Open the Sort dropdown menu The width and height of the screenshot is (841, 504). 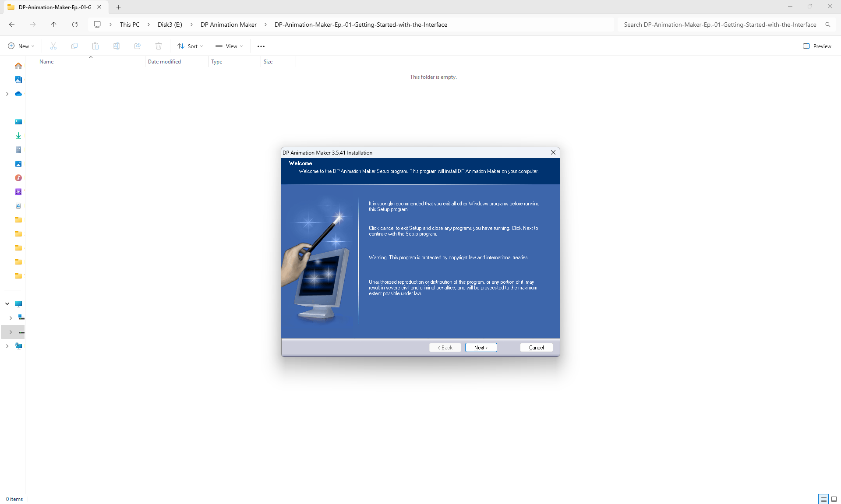[190, 46]
